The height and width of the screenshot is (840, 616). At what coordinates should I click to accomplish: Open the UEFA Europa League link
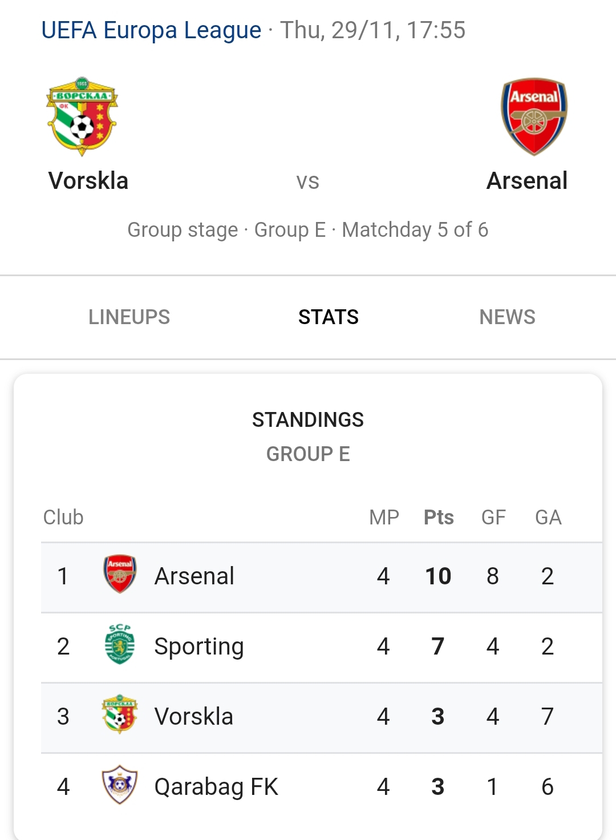[x=151, y=30]
